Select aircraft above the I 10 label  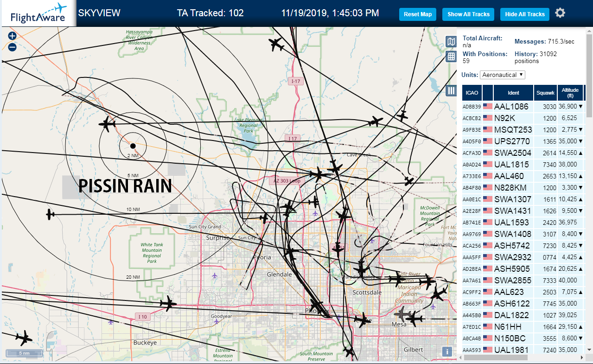tap(168, 304)
